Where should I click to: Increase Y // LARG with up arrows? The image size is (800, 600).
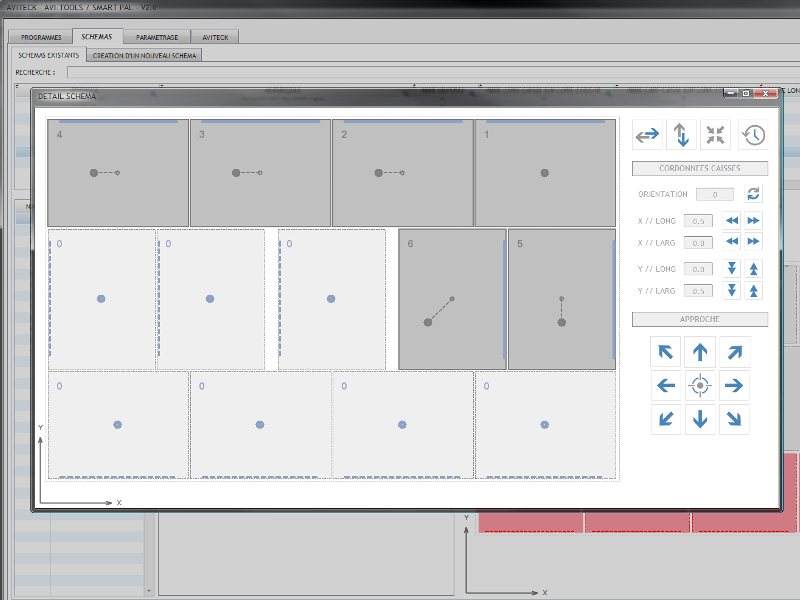(x=754, y=290)
